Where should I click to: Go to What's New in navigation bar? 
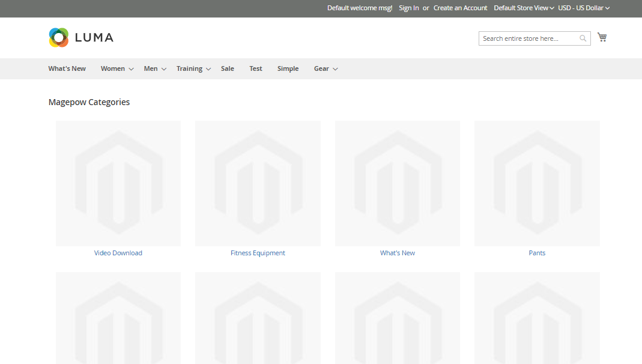(67, 68)
